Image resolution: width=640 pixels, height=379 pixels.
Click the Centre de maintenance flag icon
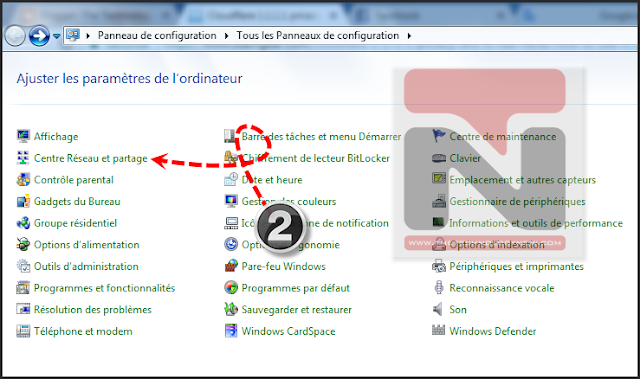439,136
